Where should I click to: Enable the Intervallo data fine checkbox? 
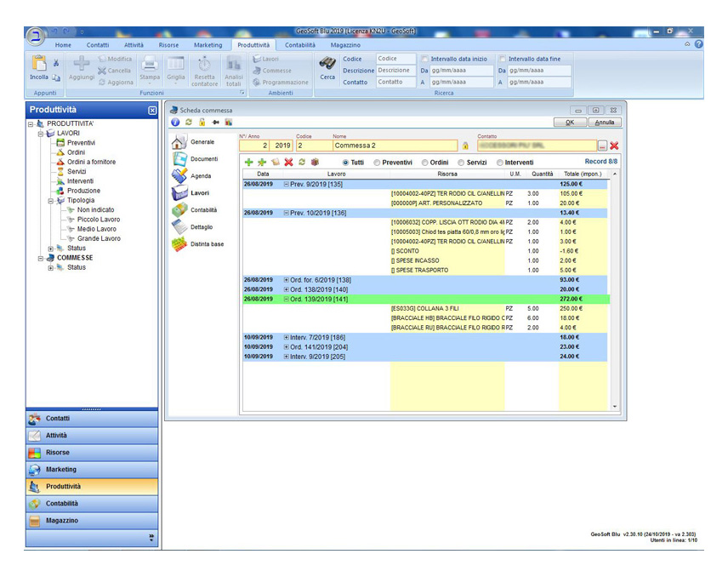(503, 59)
